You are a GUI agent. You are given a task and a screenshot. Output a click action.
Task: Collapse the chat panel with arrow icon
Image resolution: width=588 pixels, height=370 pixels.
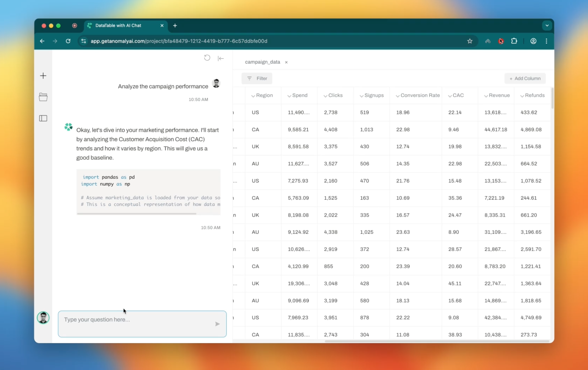point(221,58)
